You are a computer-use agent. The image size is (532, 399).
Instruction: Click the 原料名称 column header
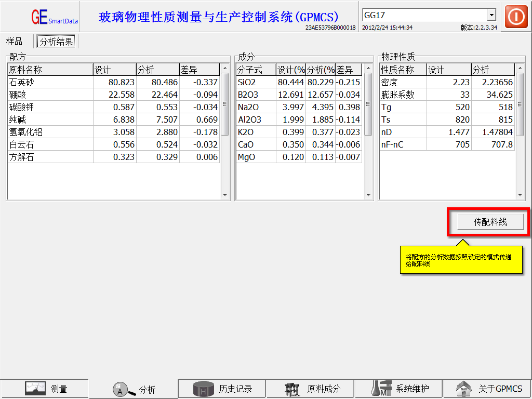[x=50, y=70]
